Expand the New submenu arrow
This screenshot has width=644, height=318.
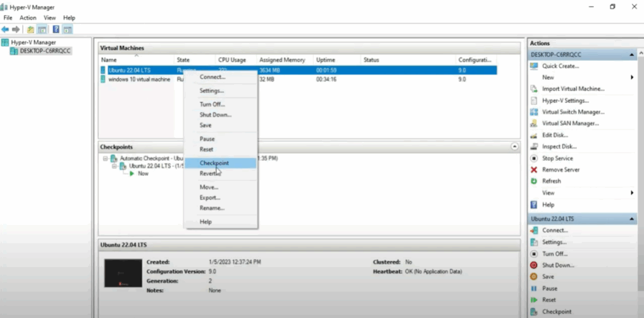click(x=631, y=77)
